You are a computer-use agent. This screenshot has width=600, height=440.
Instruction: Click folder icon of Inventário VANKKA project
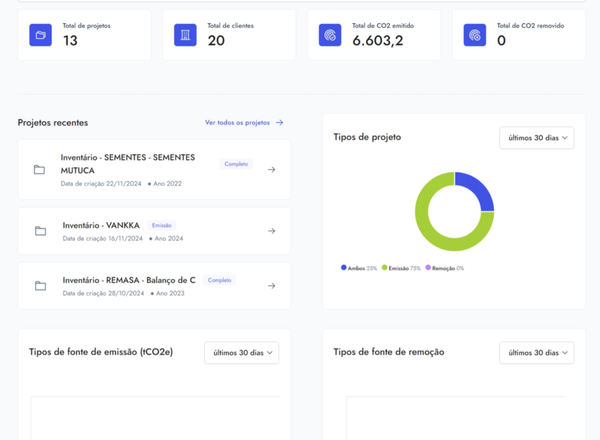click(41, 231)
